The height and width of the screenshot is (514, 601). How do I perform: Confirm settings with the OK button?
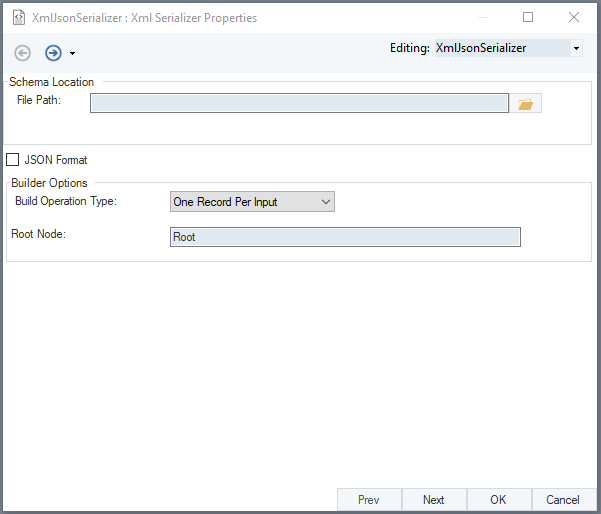[498, 500]
